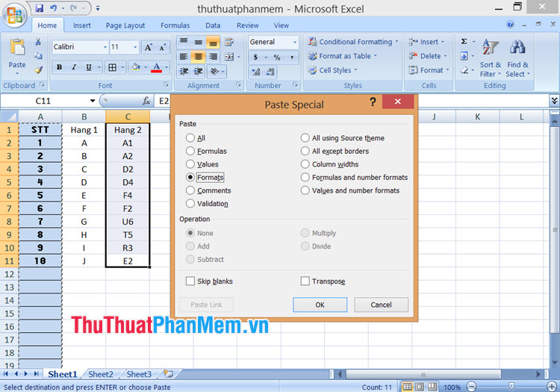The width and height of the screenshot is (560, 392).
Task: Open the font size dropdown
Action: pyautogui.click(x=135, y=47)
